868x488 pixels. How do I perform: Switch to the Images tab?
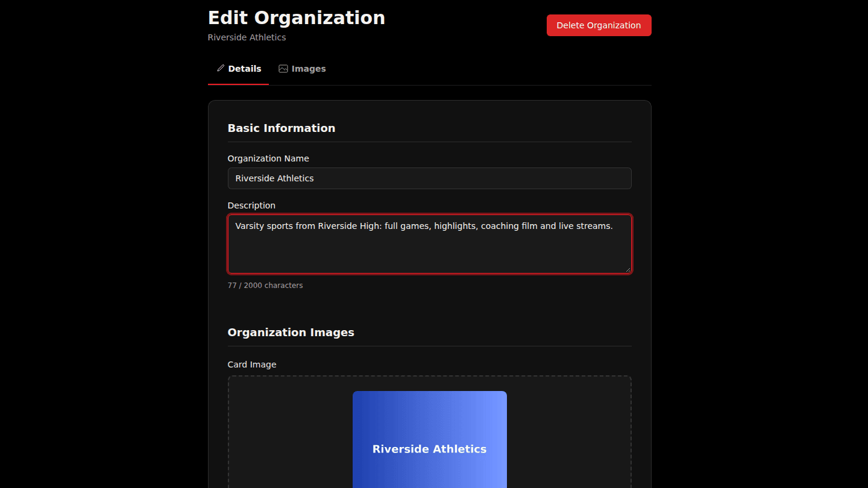click(302, 69)
